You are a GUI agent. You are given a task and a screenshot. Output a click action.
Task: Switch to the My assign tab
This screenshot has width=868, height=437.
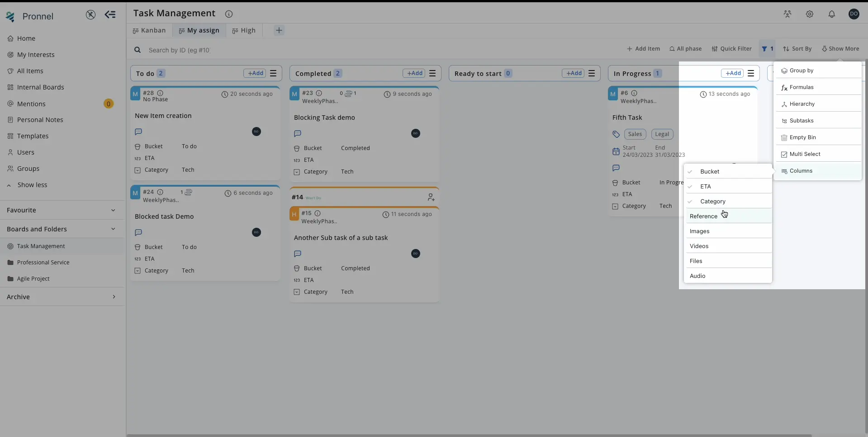tap(199, 30)
